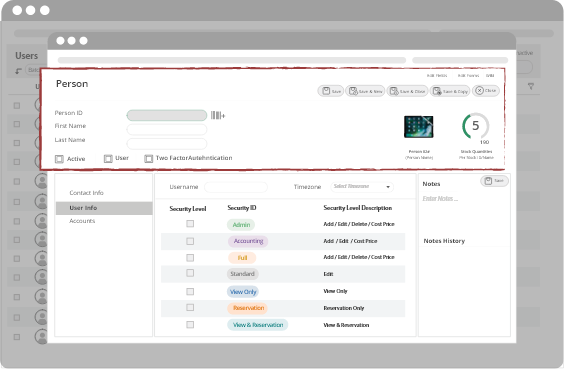Click the barcode generator icon next to Person ID
The image size is (564, 369).
[x=218, y=115]
